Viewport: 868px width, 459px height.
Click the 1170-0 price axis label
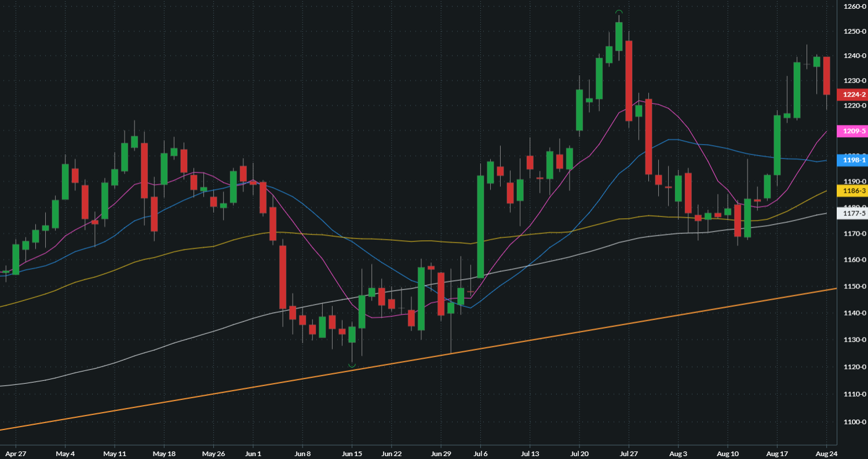(x=855, y=234)
